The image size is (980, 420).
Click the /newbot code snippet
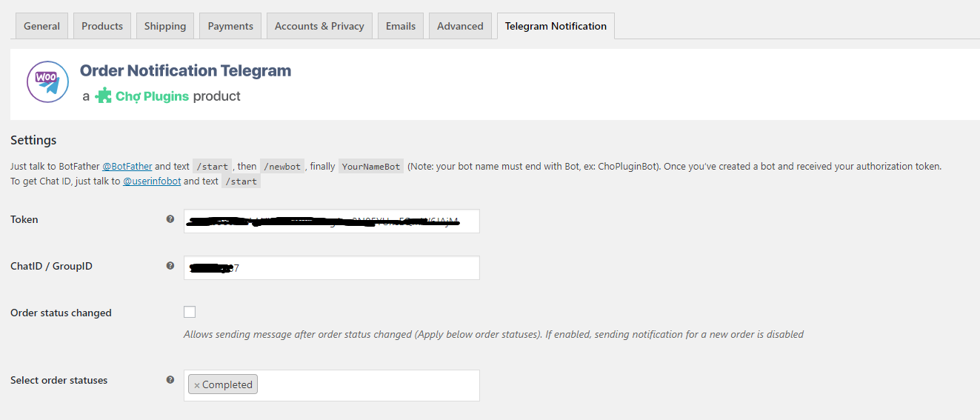click(282, 167)
